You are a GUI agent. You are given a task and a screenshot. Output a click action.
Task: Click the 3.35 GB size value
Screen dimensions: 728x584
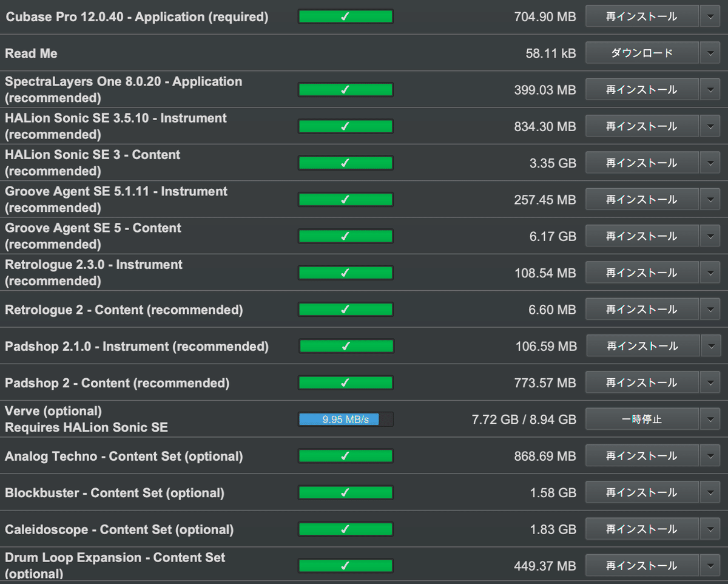click(553, 163)
